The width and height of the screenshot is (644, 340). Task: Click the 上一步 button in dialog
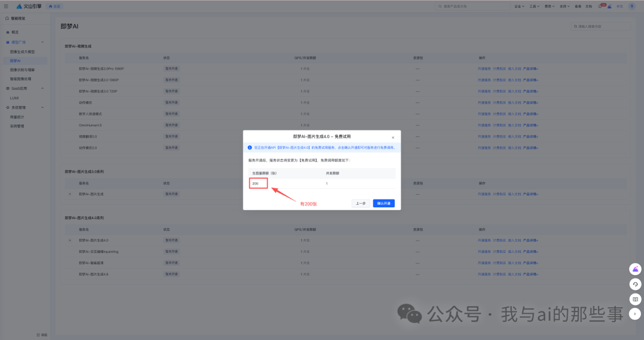coord(361,204)
